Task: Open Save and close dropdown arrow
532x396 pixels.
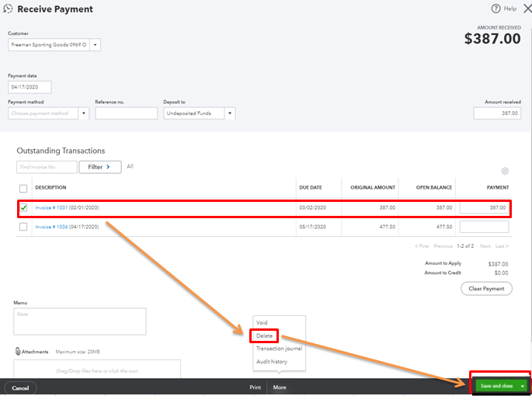Action: click(x=523, y=386)
